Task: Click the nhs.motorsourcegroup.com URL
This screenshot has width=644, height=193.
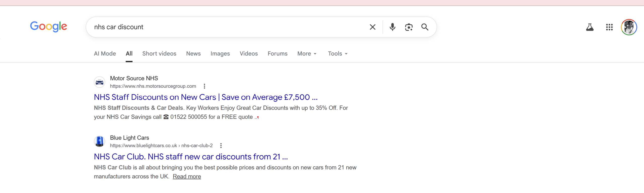Action: (x=153, y=86)
